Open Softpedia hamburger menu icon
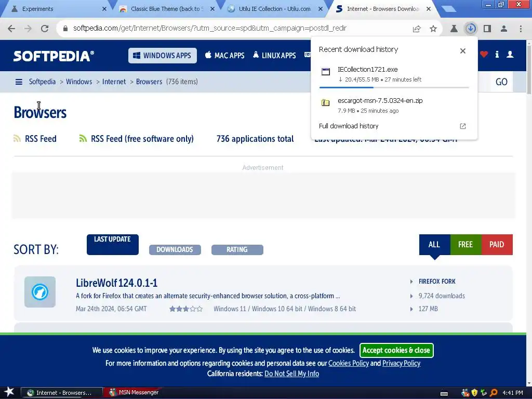The width and height of the screenshot is (532, 399). (x=19, y=82)
